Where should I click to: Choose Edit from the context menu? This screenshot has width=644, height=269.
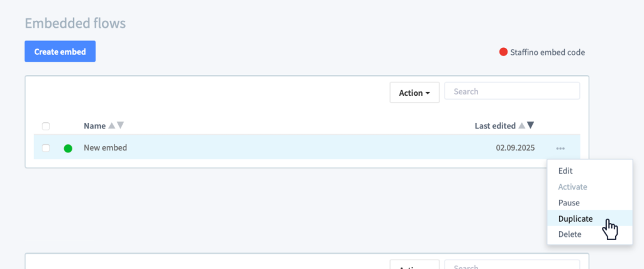pyautogui.click(x=565, y=171)
